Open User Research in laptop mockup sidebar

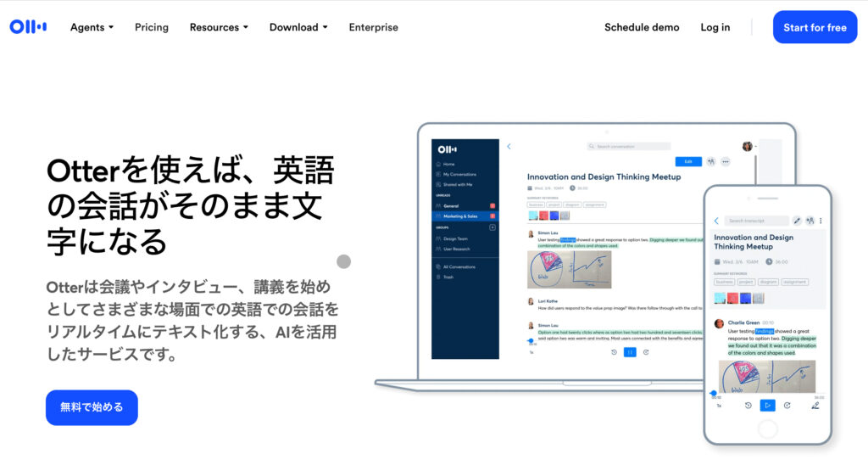(453, 249)
